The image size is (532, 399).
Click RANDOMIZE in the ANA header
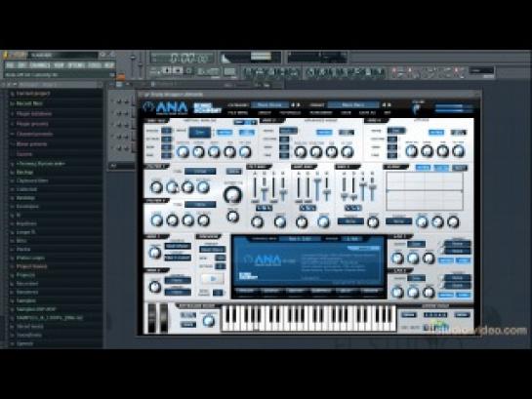(320, 113)
